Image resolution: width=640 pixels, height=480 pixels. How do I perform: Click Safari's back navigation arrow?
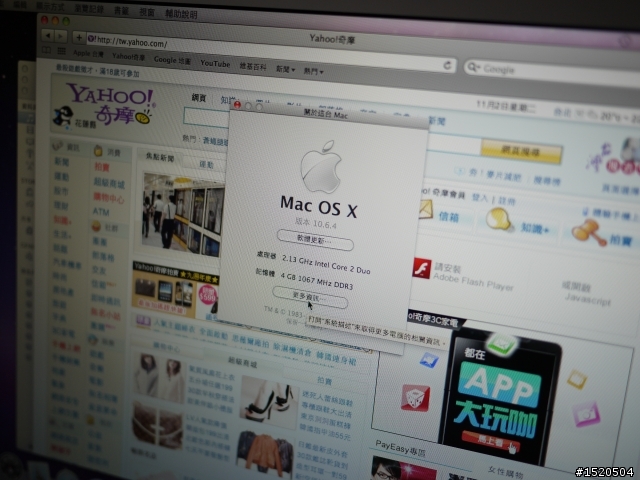coord(48,36)
